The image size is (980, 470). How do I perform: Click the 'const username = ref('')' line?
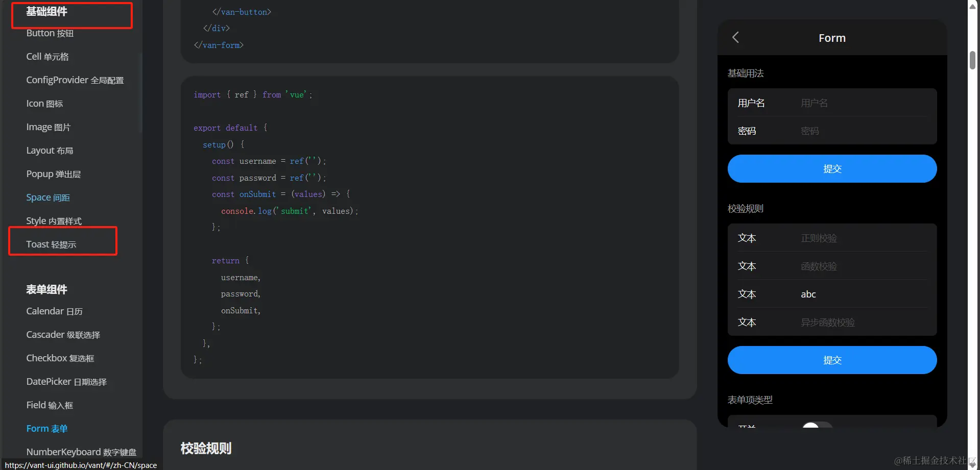click(x=269, y=161)
